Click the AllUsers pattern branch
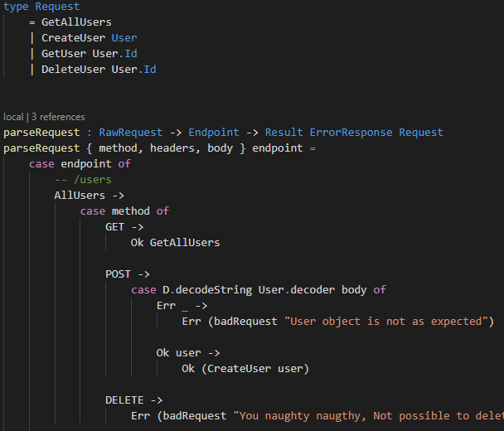 pyautogui.click(x=90, y=196)
